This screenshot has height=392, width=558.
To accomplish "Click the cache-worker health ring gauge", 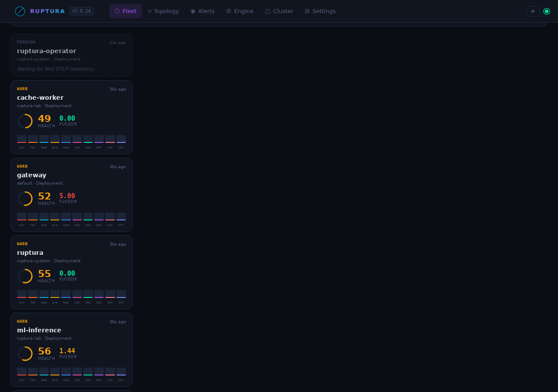I will pos(25,121).
